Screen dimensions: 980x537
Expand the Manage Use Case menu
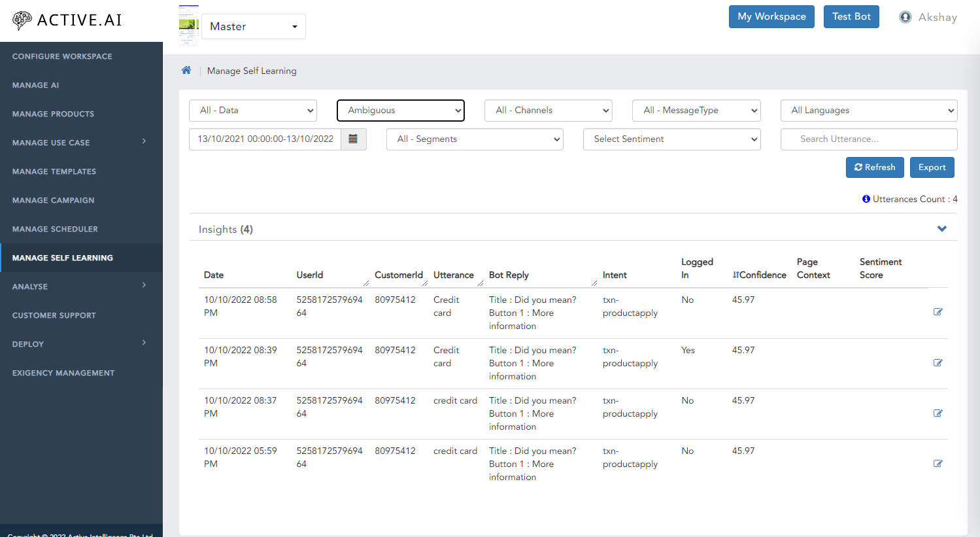tap(81, 143)
